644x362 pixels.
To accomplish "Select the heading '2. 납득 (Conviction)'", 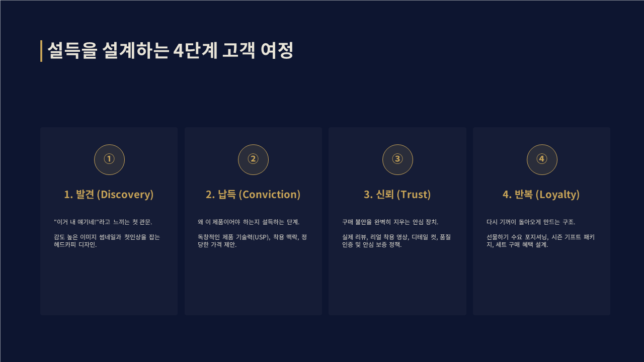I will [253, 195].
